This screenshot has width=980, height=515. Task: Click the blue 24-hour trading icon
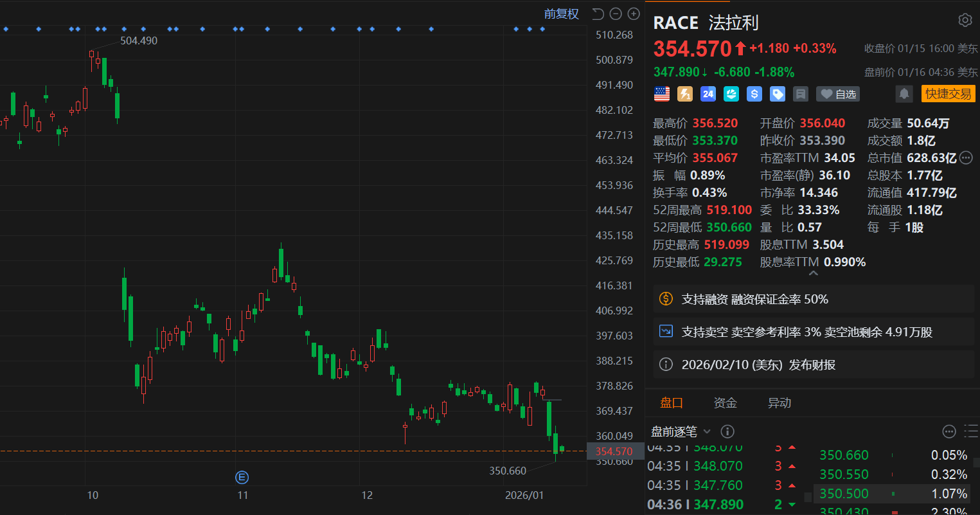click(x=708, y=95)
